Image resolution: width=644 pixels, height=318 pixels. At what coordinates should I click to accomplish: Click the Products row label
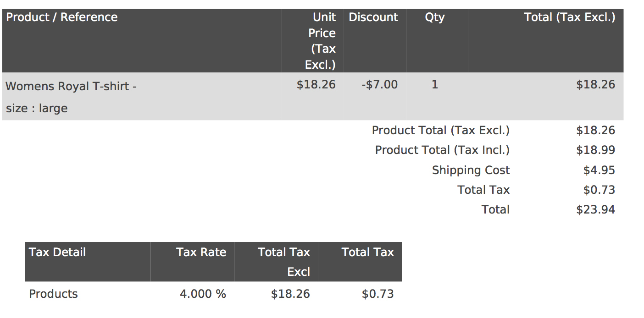tap(53, 294)
